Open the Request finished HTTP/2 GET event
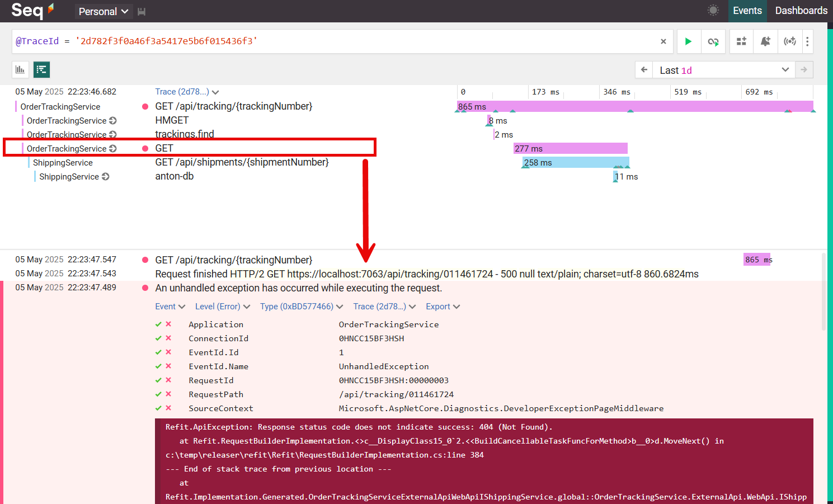The width and height of the screenshot is (833, 504). coord(427,274)
